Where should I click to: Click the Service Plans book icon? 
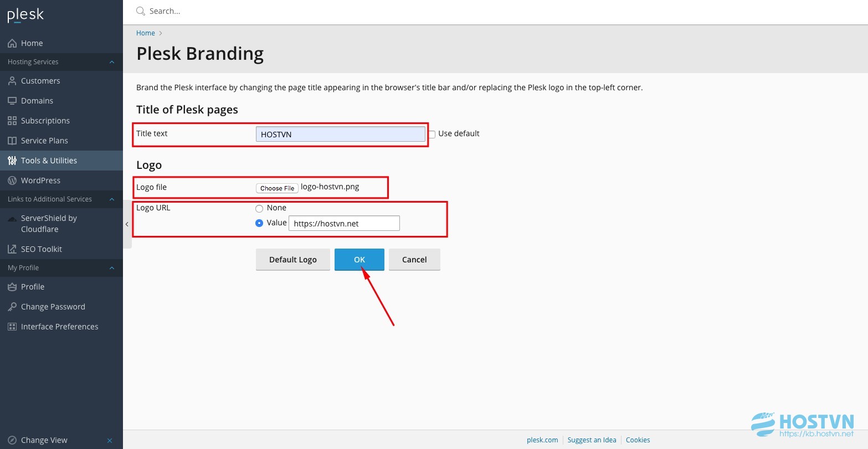12,141
